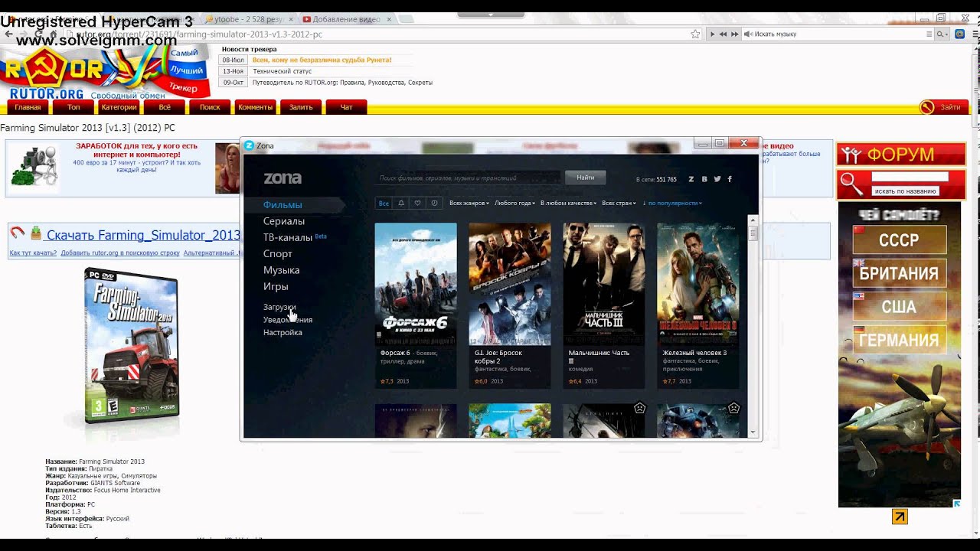The image size is (980, 551).
Task: Click the Скачать Farming_Simulator_2013 download link
Action: (143, 235)
